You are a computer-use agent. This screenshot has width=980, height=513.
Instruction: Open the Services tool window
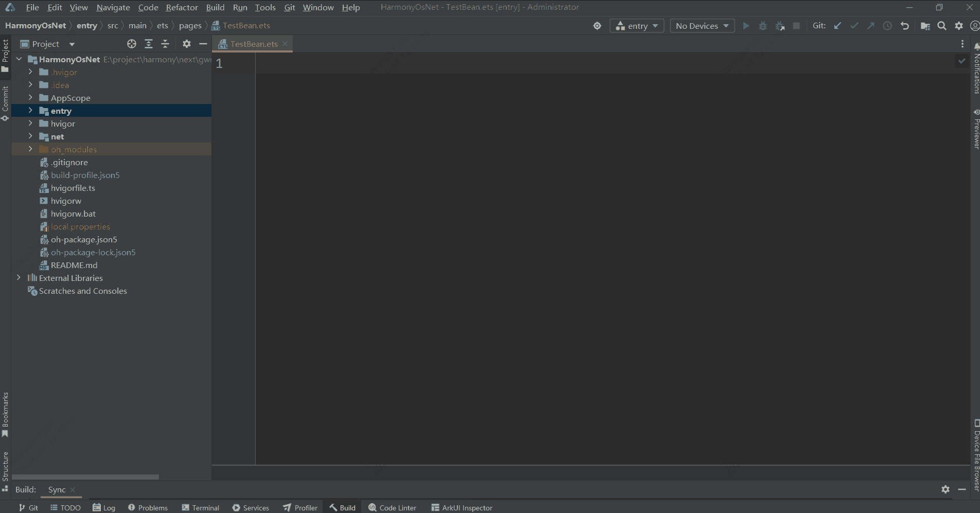(251, 507)
